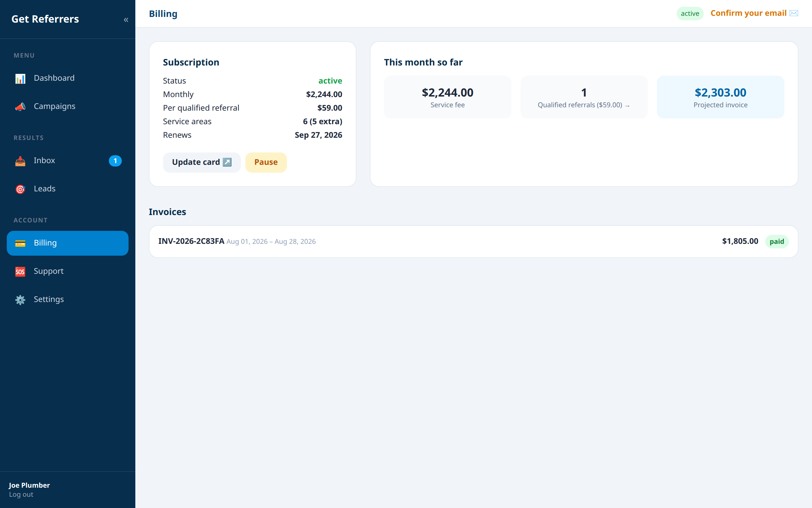The width and height of the screenshot is (812, 508).
Task: Open the Dashboard menu item
Action: point(67,78)
